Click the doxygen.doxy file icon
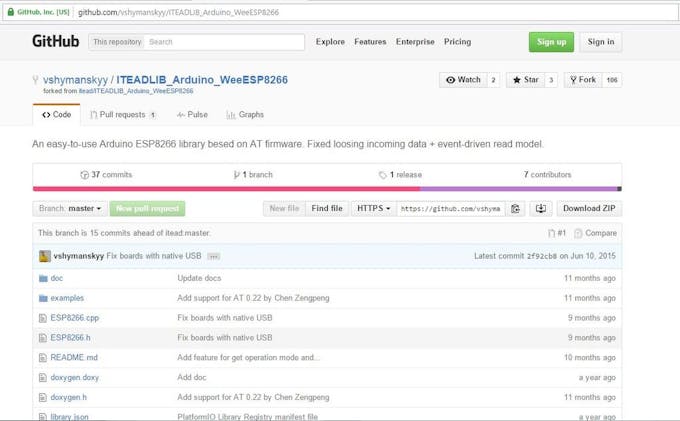680x421 pixels. tap(42, 378)
